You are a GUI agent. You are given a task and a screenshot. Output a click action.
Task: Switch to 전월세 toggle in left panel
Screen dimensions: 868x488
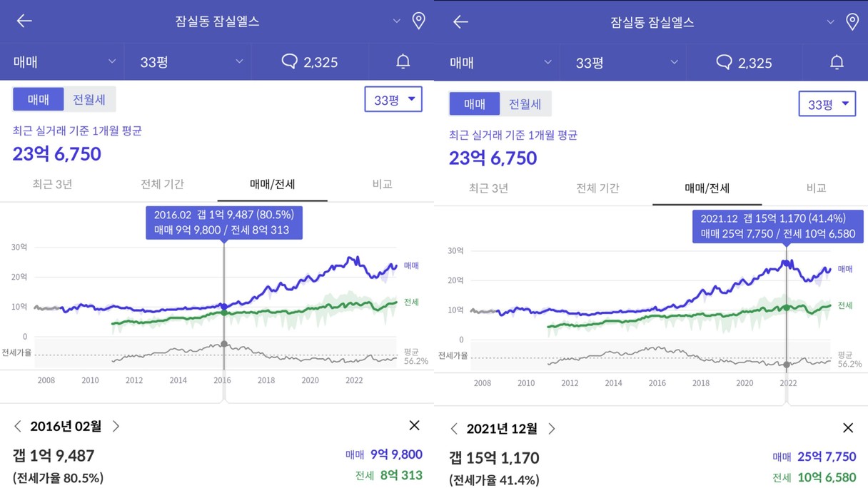click(x=89, y=100)
